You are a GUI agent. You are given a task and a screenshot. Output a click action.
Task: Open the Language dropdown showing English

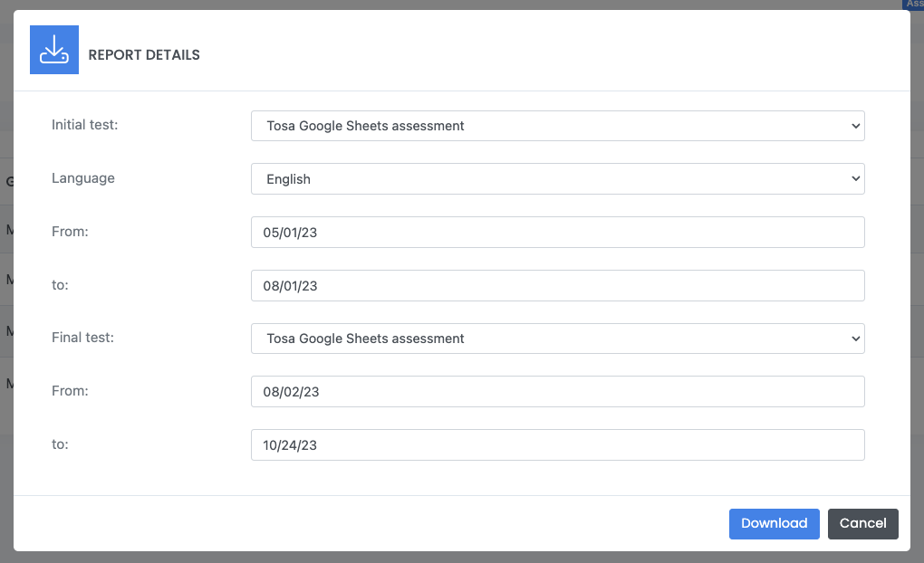pos(557,179)
